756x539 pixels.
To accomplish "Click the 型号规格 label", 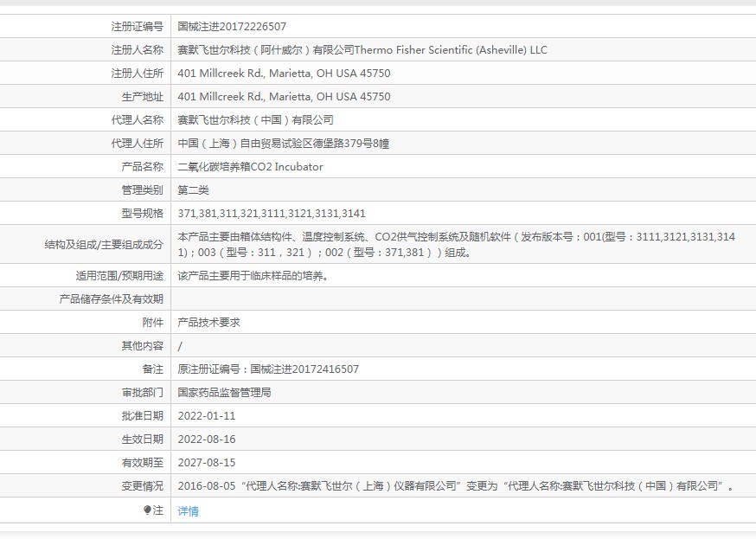I will point(143,214).
